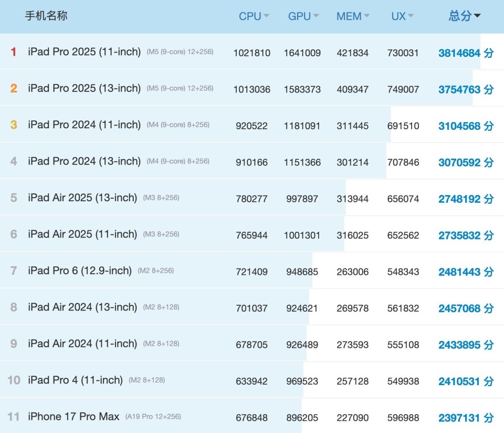The width and height of the screenshot is (504, 433).
Task: Click total score 2457068 分
Action: tap(466, 308)
